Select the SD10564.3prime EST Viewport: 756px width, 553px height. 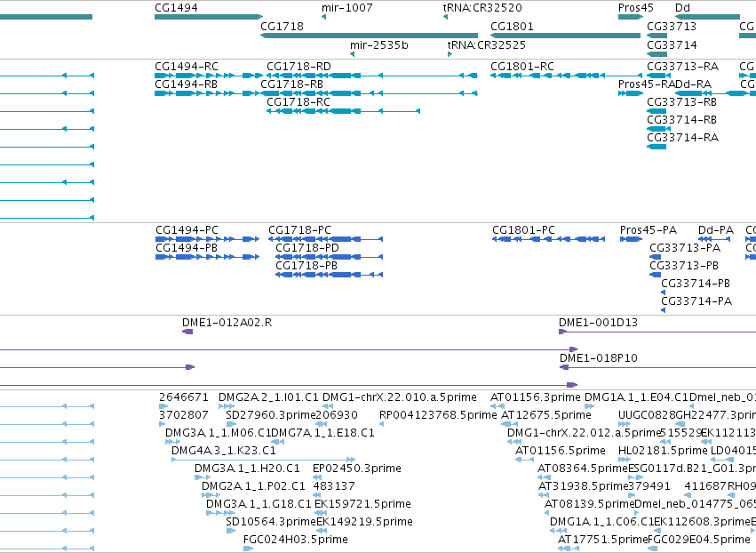point(231,532)
